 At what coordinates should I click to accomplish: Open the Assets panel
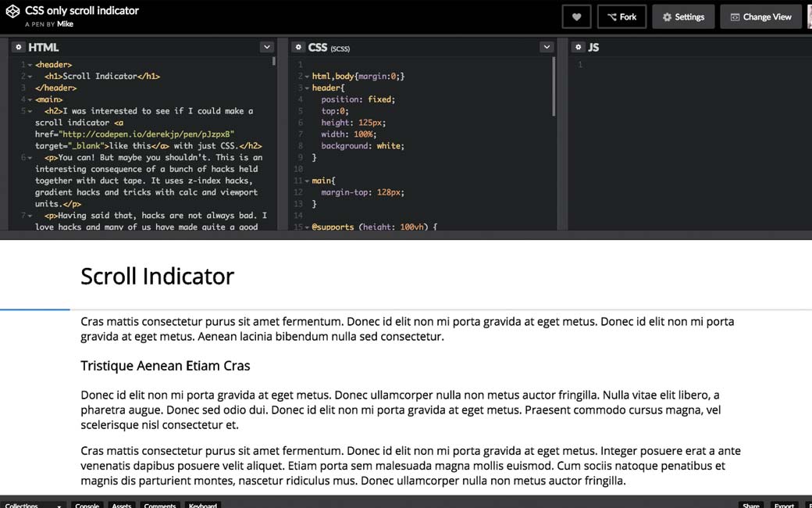(x=121, y=505)
